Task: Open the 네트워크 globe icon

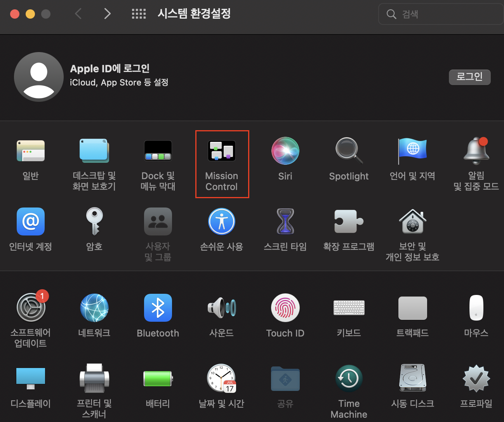Action: (x=94, y=308)
